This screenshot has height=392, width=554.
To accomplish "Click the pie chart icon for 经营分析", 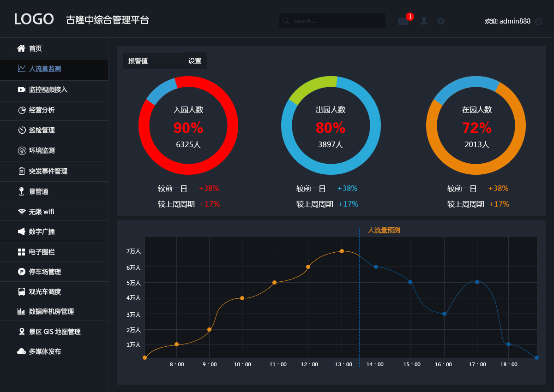I will 22,110.
